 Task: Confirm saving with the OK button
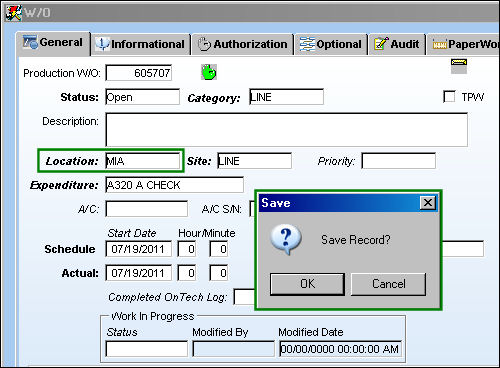click(307, 284)
